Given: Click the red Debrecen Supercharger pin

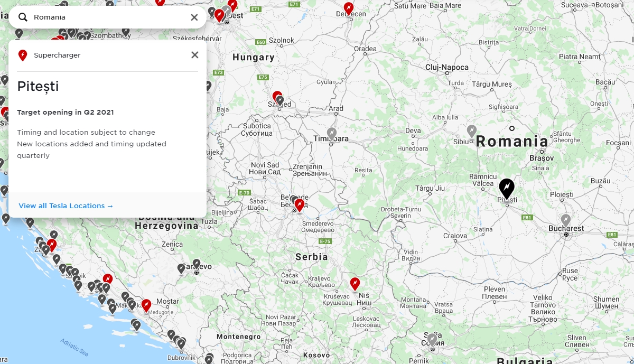Looking at the screenshot, I should coord(348,8).
